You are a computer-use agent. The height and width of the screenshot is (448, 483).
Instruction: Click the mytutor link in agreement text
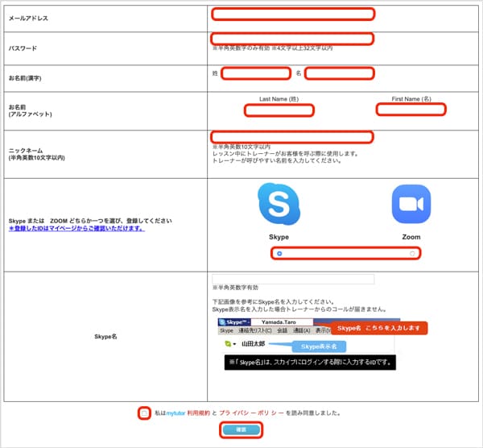click(x=175, y=413)
